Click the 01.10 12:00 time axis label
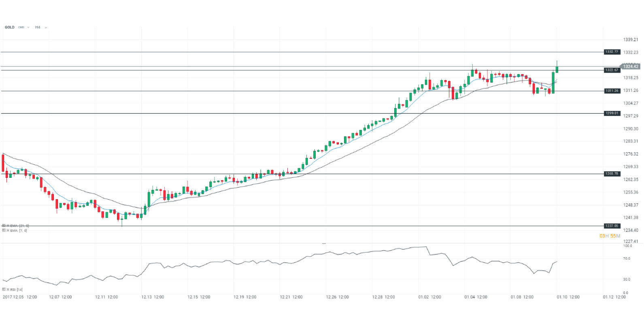 click(x=568, y=297)
